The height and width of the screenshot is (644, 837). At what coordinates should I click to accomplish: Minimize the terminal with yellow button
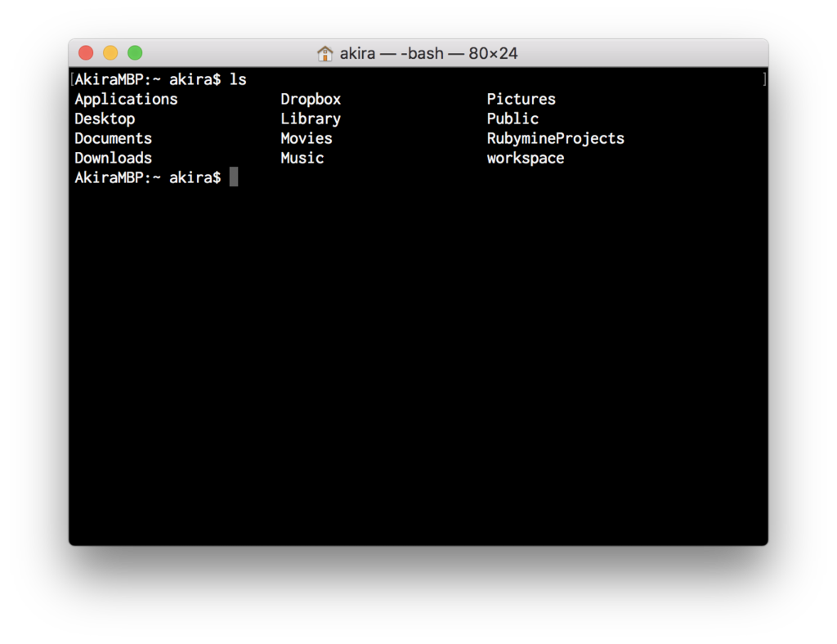pyautogui.click(x=110, y=53)
